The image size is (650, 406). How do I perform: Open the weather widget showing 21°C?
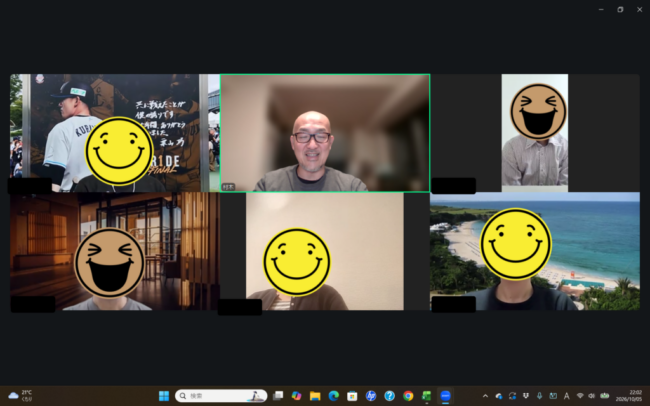click(21, 396)
